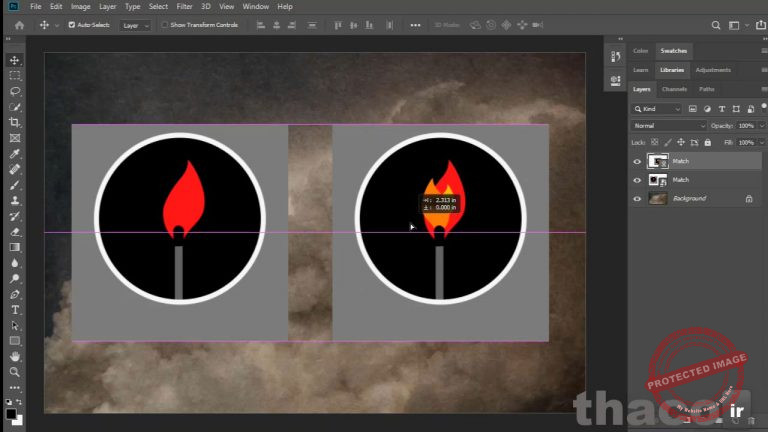Select the Crop tool
768x432 pixels.
pos(15,122)
